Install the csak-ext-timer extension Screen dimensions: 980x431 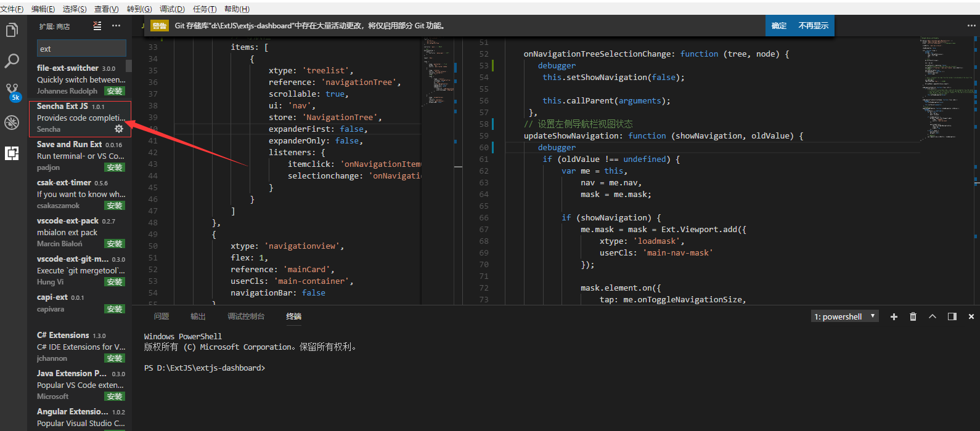(x=115, y=206)
